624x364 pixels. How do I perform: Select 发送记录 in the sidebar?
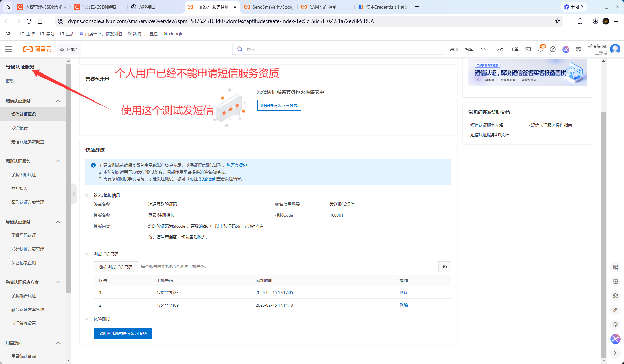[19, 128]
